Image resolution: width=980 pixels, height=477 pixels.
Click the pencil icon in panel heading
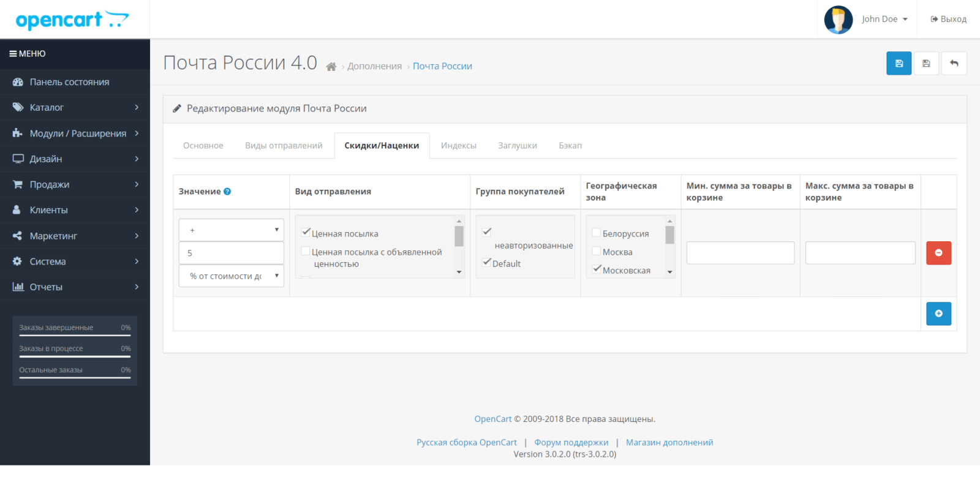click(177, 108)
